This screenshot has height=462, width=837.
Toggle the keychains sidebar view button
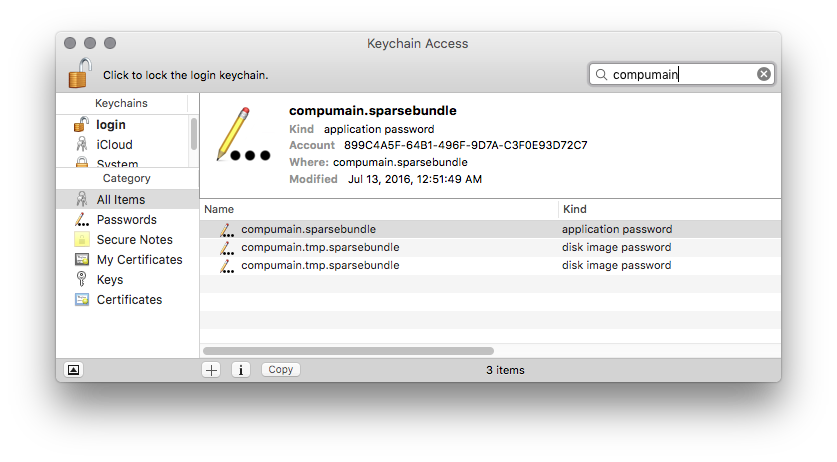click(x=74, y=370)
